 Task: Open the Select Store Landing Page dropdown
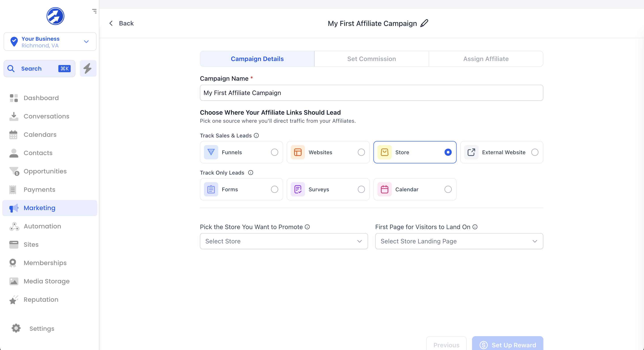[459, 241]
